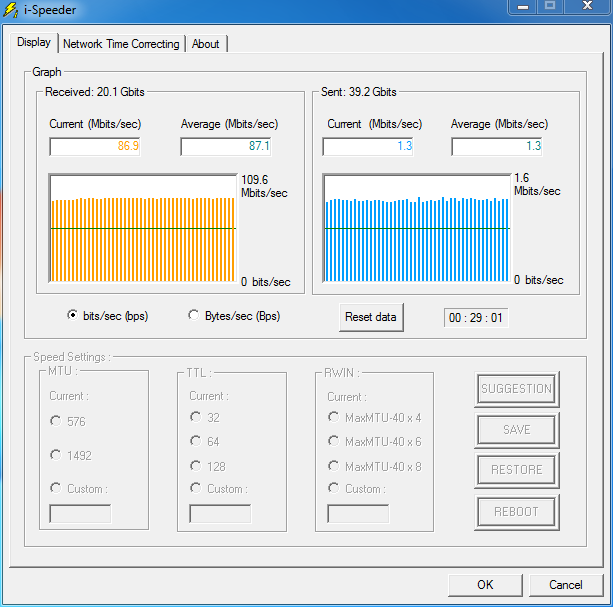
Task: Open the Network Time Correcting tab
Action: (121, 44)
